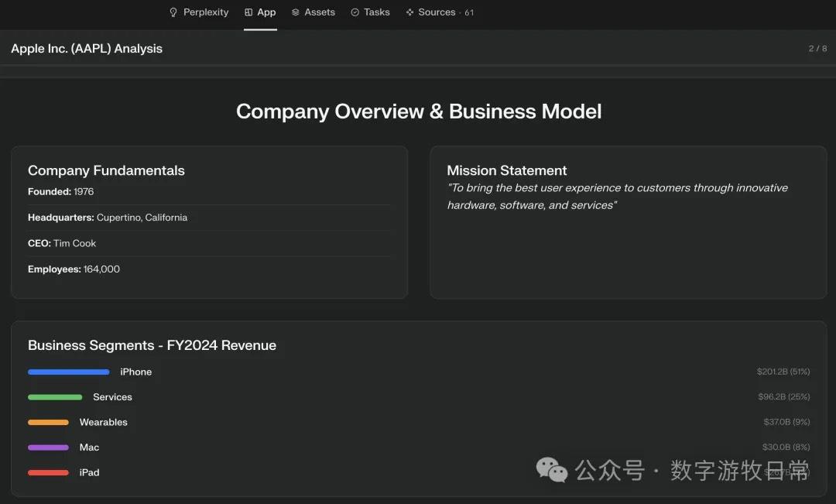836x504 pixels.
Task: Click the purple Mac revenue bar
Action: click(x=48, y=447)
